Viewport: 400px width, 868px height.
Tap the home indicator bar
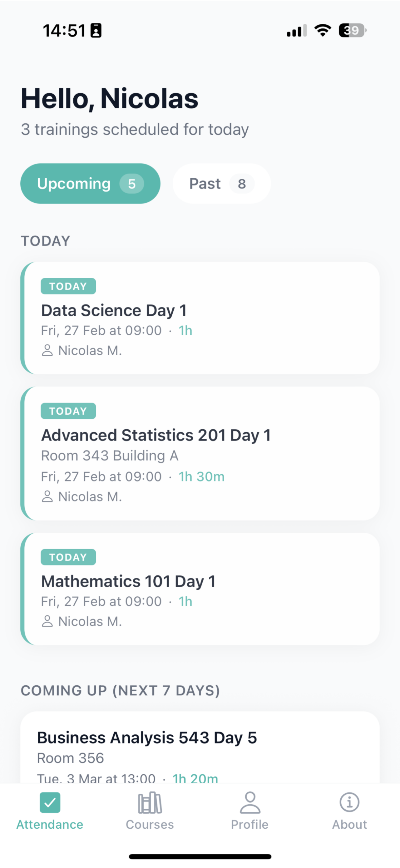[x=200, y=856]
